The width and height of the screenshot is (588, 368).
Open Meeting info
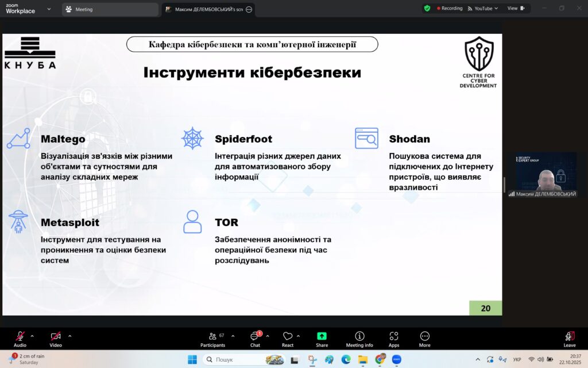pyautogui.click(x=359, y=338)
